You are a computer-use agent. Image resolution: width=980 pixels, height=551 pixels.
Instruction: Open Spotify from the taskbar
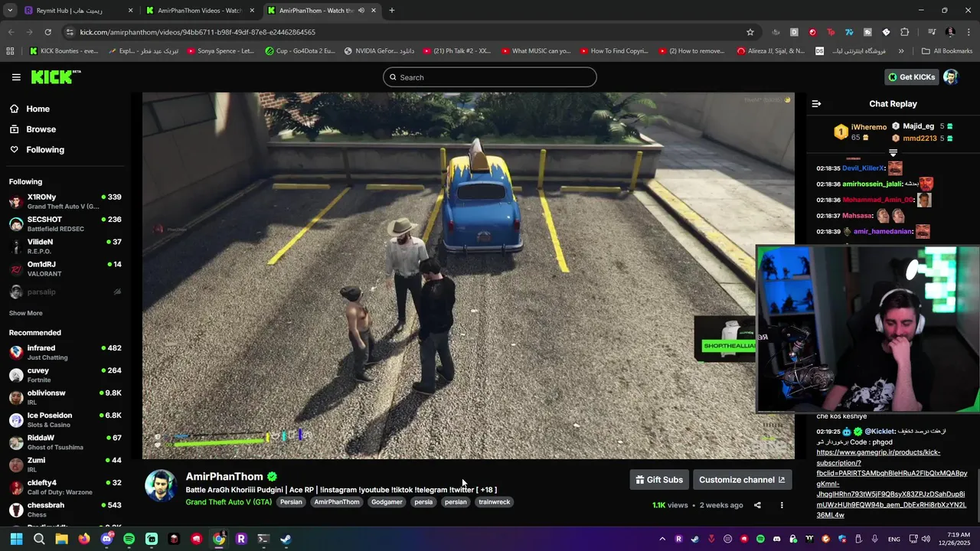coord(129,539)
